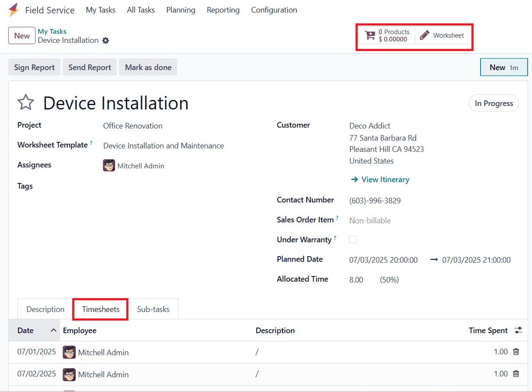Open the Worksheet smart button
The height and width of the screenshot is (392, 532).
(442, 35)
